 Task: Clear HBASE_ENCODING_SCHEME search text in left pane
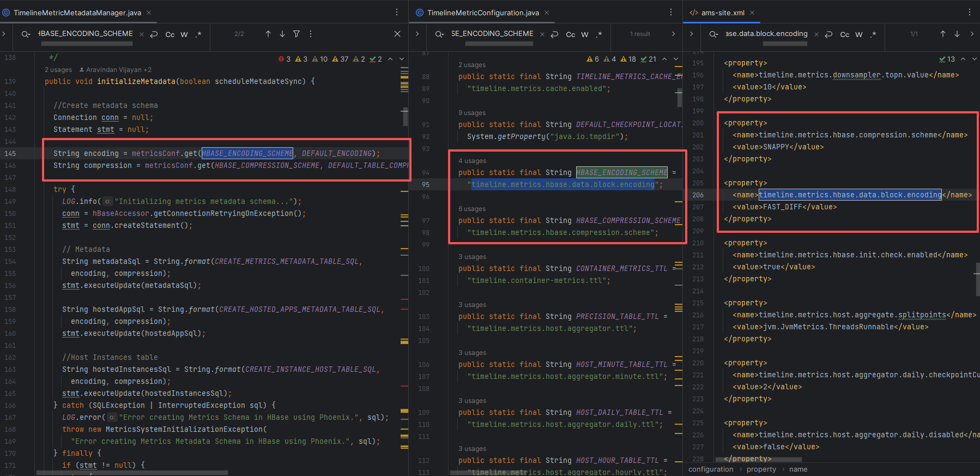(142, 34)
